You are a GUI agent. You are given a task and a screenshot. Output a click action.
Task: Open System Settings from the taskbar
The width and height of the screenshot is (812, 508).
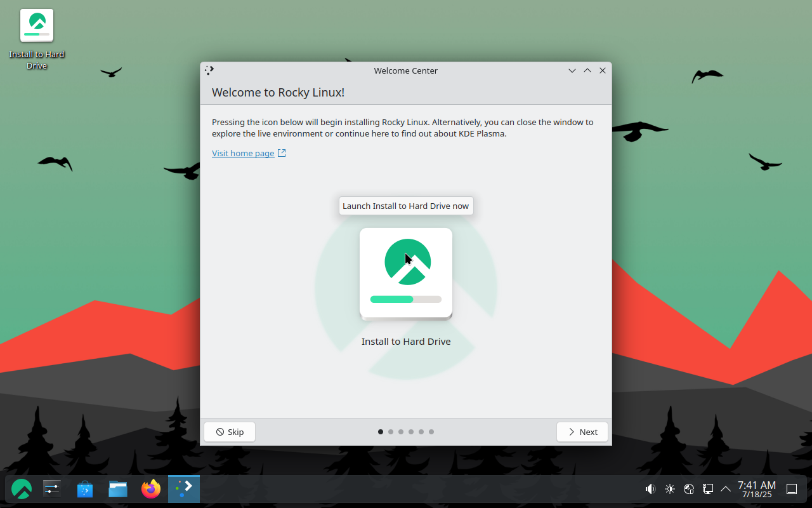click(52, 489)
